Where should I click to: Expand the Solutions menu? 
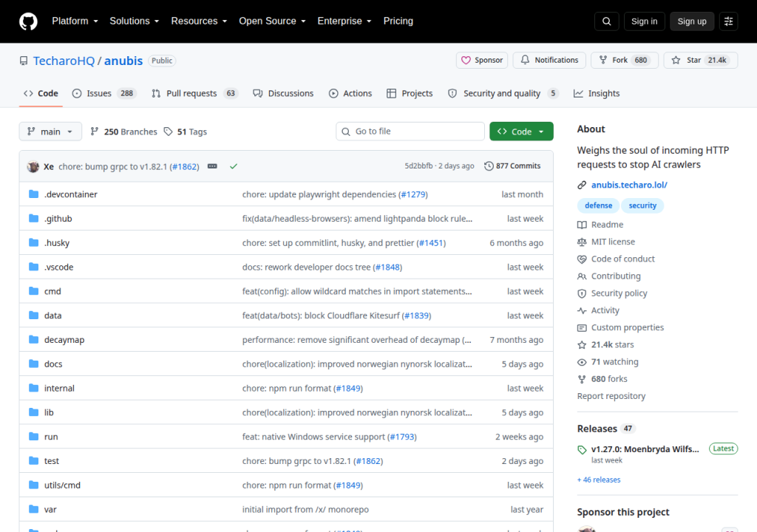coord(135,21)
